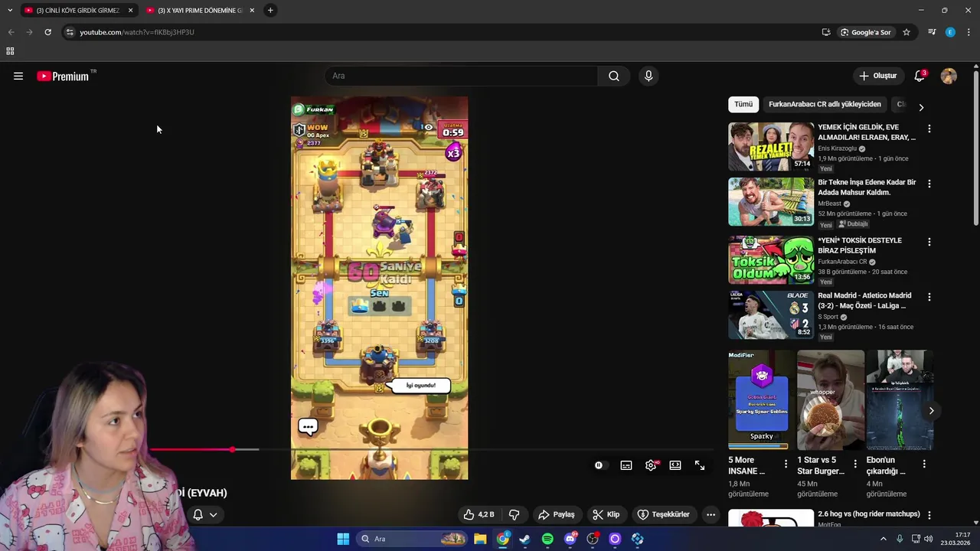Open Chrome apps grid in bookmarks bar
This screenshot has width=980, height=551.
point(10,51)
